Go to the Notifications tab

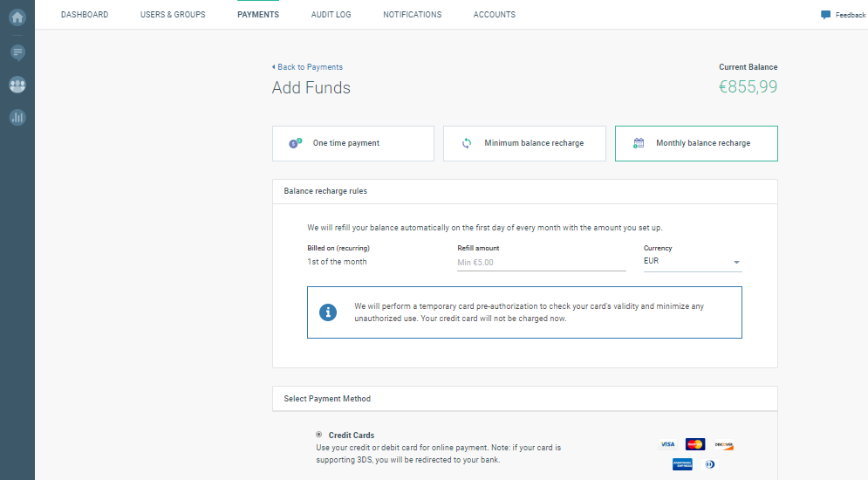pyautogui.click(x=413, y=15)
